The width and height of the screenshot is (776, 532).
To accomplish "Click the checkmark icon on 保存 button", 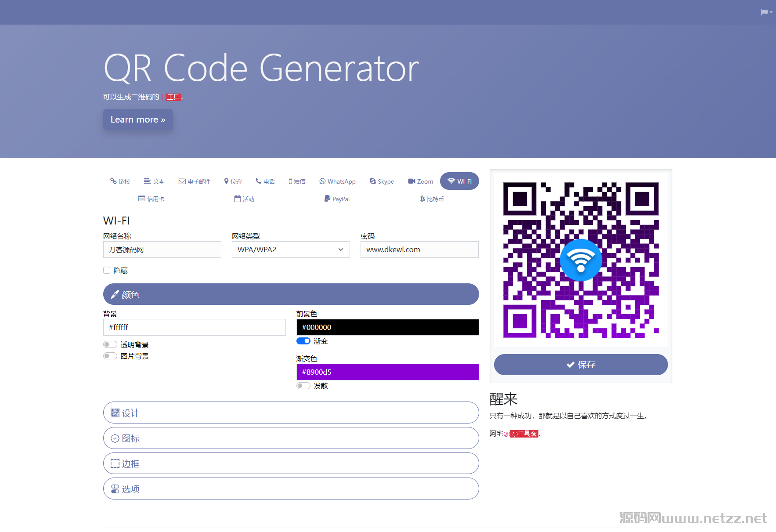I will 570,365.
